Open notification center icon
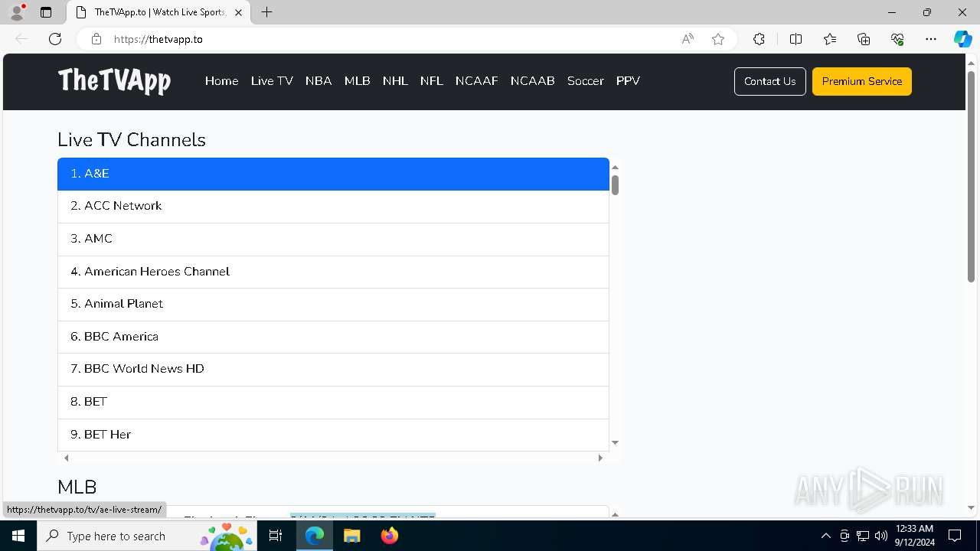This screenshot has height=551, width=980. point(955,536)
